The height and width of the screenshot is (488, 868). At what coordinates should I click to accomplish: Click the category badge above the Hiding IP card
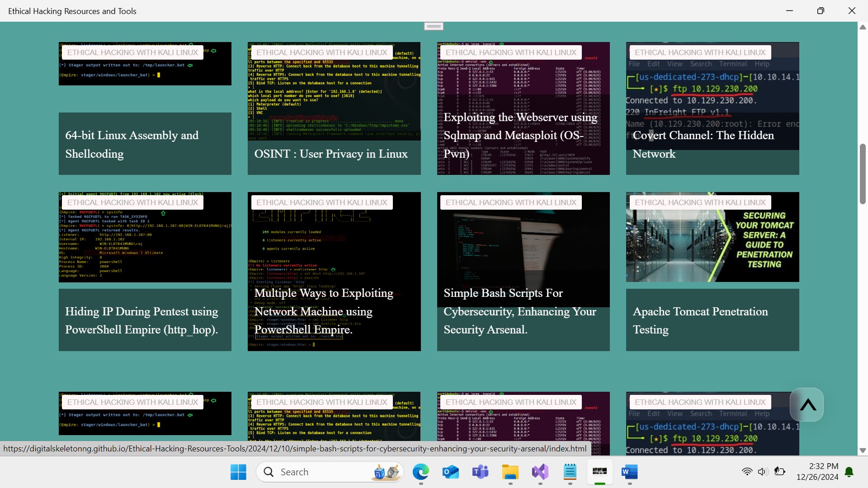click(x=133, y=202)
